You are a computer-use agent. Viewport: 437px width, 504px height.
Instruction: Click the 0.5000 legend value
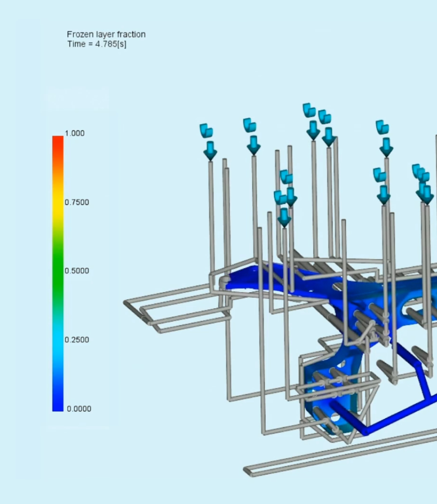pyautogui.click(x=77, y=270)
